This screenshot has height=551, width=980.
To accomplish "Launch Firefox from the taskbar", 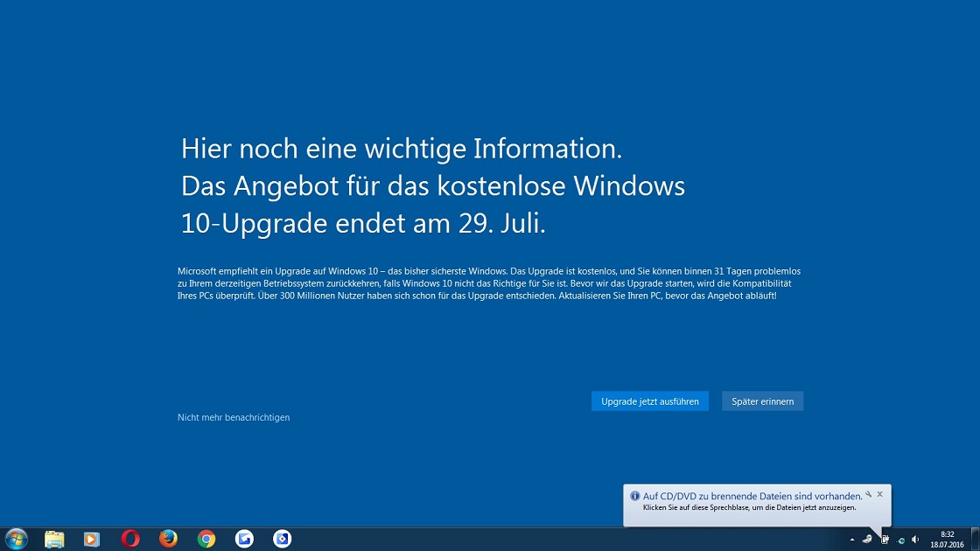I will pos(168,539).
